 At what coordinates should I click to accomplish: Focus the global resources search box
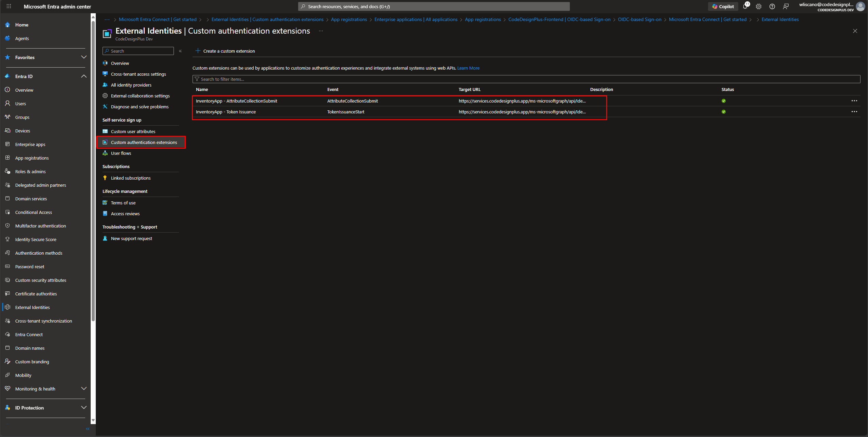[x=434, y=6]
